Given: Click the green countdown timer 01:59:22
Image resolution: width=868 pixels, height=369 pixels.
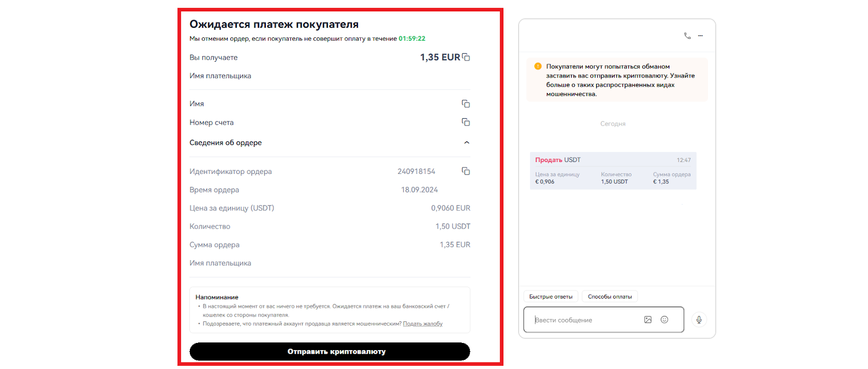Looking at the screenshot, I should (x=412, y=38).
